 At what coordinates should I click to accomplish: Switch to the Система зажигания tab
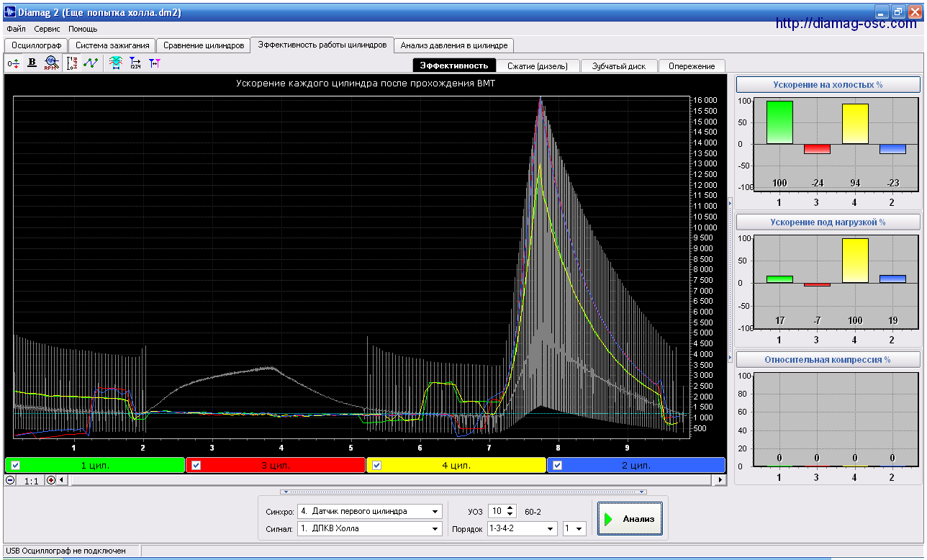tap(112, 45)
